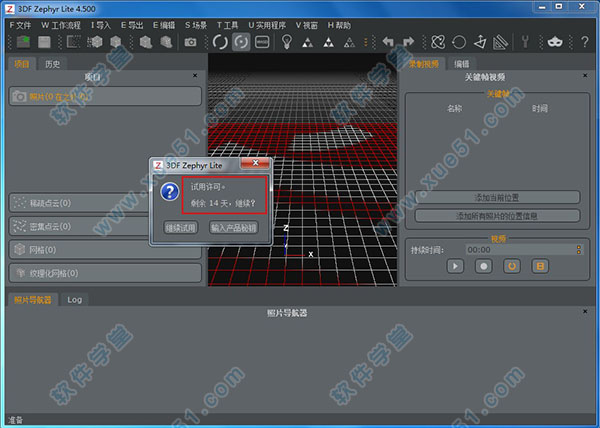Viewport: 600px width, 428px height.
Task: Click the axis gizmo tool icon
Action: coord(480,42)
